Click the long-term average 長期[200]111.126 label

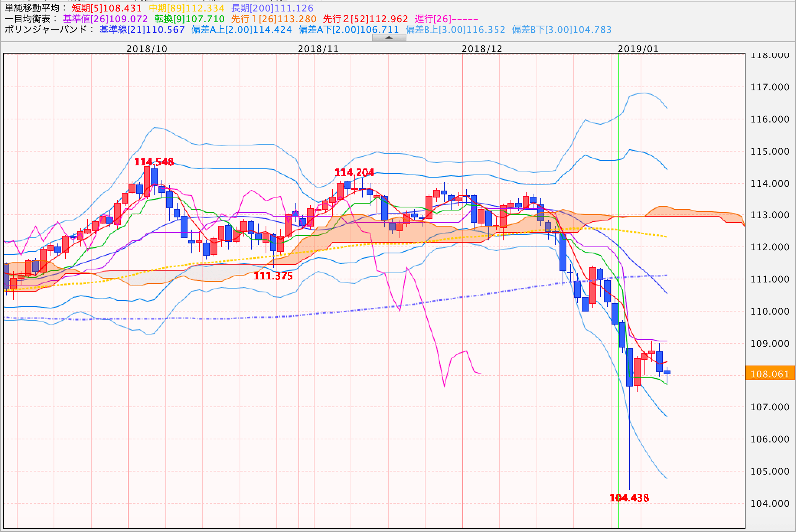tap(272, 8)
